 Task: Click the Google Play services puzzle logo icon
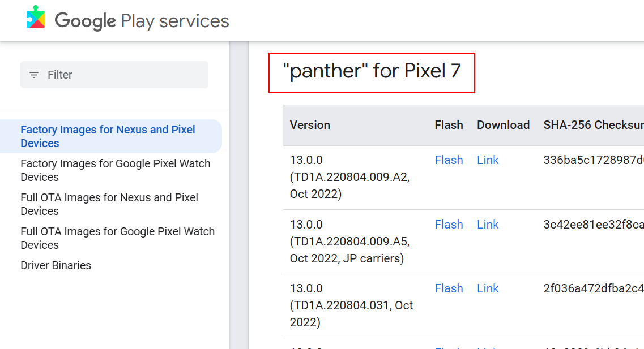pos(36,17)
